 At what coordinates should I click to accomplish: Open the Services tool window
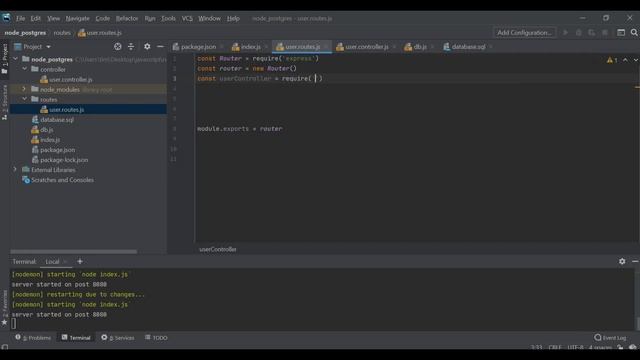click(118, 338)
